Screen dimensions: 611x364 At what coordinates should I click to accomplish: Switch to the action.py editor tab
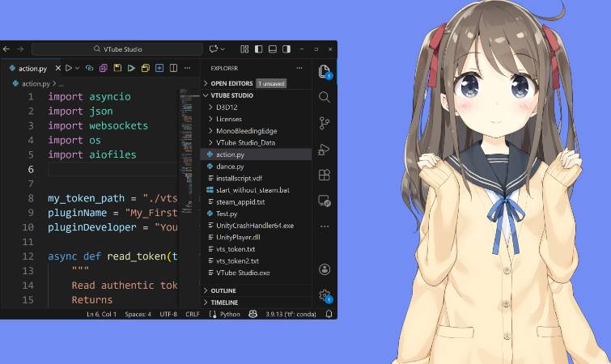32,69
